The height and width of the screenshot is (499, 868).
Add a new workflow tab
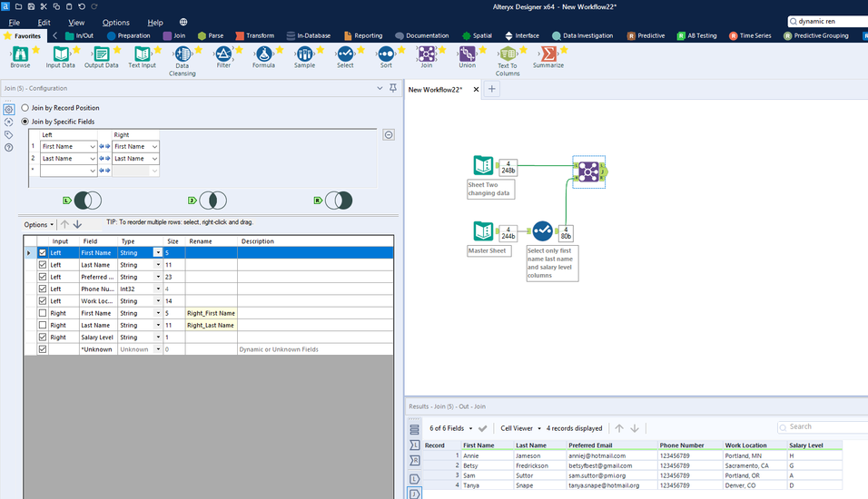click(491, 89)
